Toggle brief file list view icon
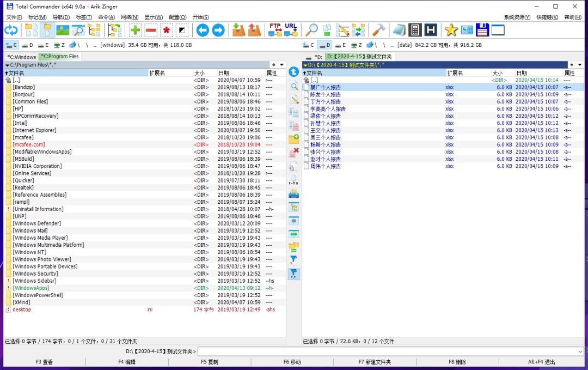Screen dimensions: 588x370 (x=32, y=31)
